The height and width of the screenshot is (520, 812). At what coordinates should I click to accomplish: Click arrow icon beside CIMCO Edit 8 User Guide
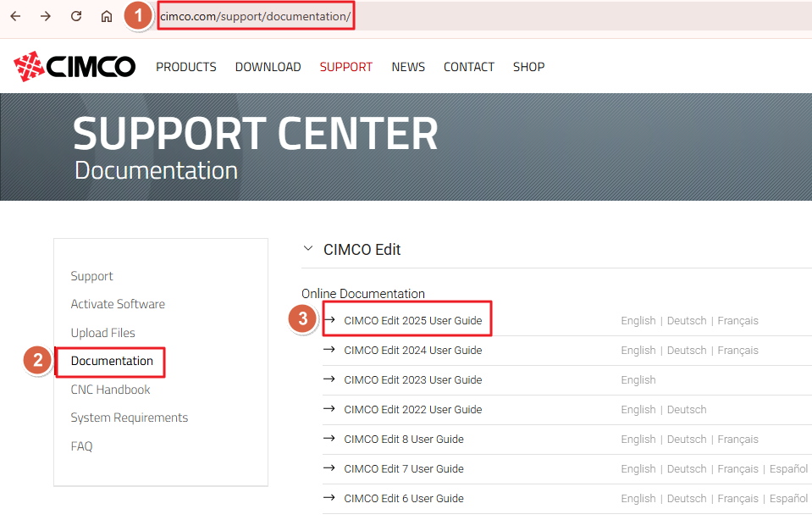[x=329, y=439]
